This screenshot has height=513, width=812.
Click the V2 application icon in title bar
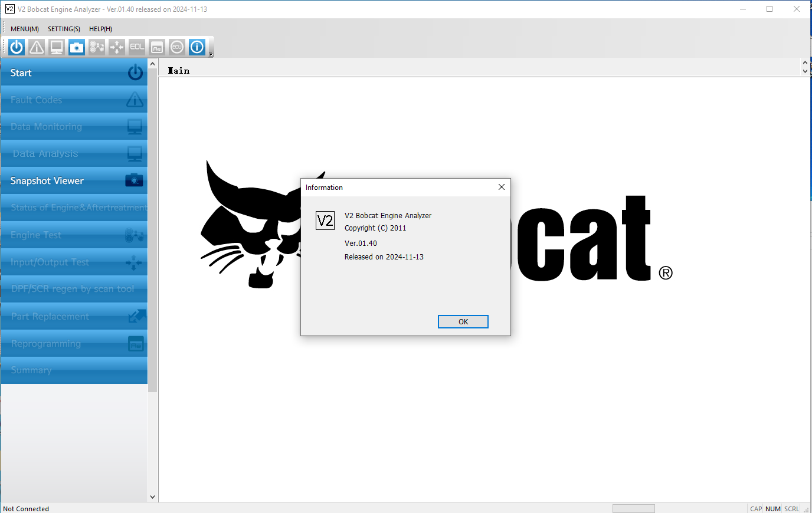9,9
